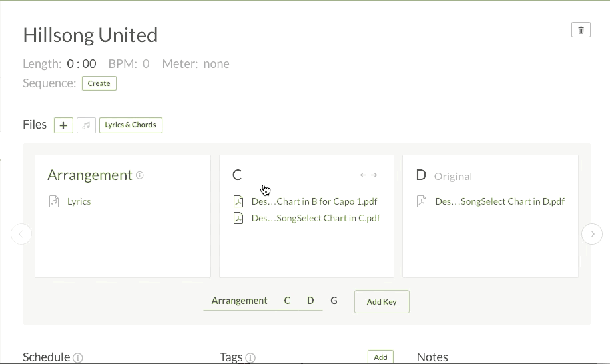Open the Lyrics & Chords button
610x364 pixels.
[x=131, y=125]
